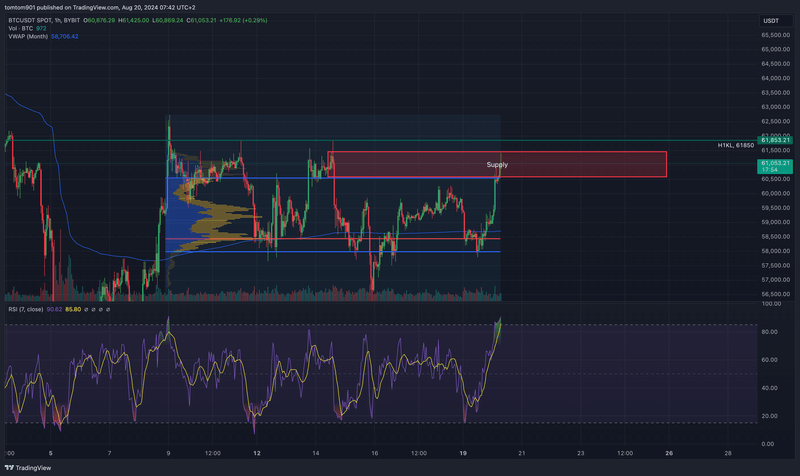800x476 pixels.
Task: Click the RSI value 90.62
Action: [54, 309]
